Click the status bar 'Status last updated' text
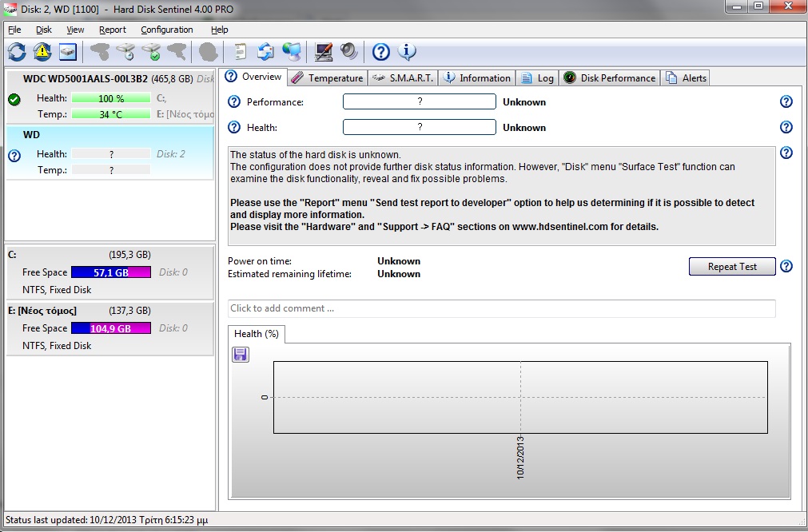The width and height of the screenshot is (808, 532). tap(106, 520)
